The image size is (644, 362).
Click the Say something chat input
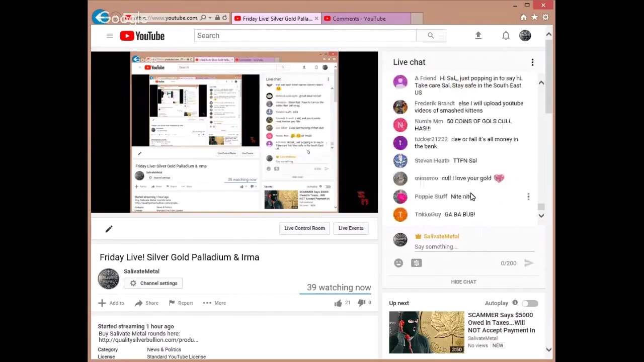[474, 247]
